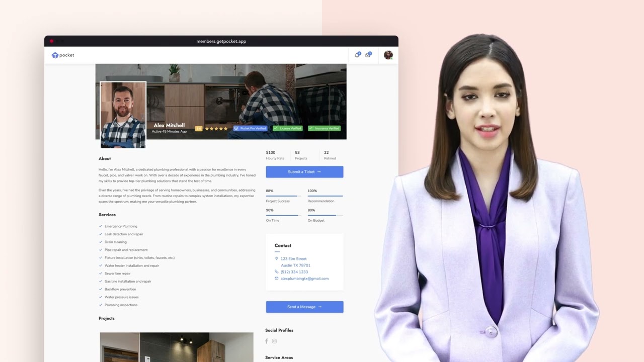This screenshot has height=362, width=644.
Task: Click the Project Success progress bar
Action: tap(283, 196)
